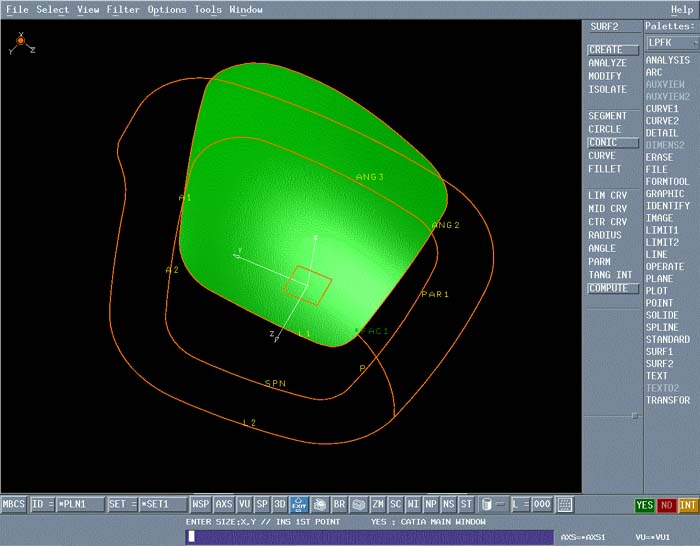Click the slider handle below the function panel
The height and width of the screenshot is (546, 700).
(633, 414)
